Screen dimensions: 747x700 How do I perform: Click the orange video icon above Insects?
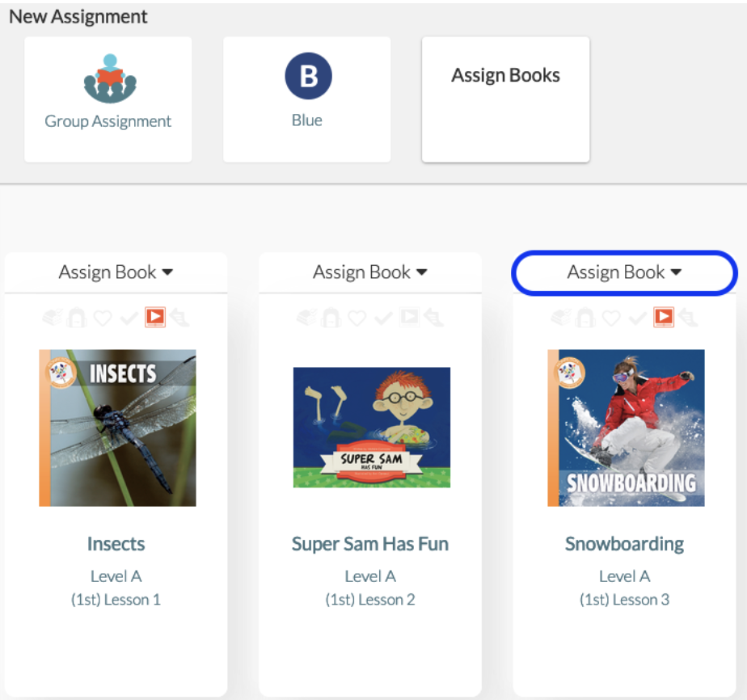coord(155,317)
